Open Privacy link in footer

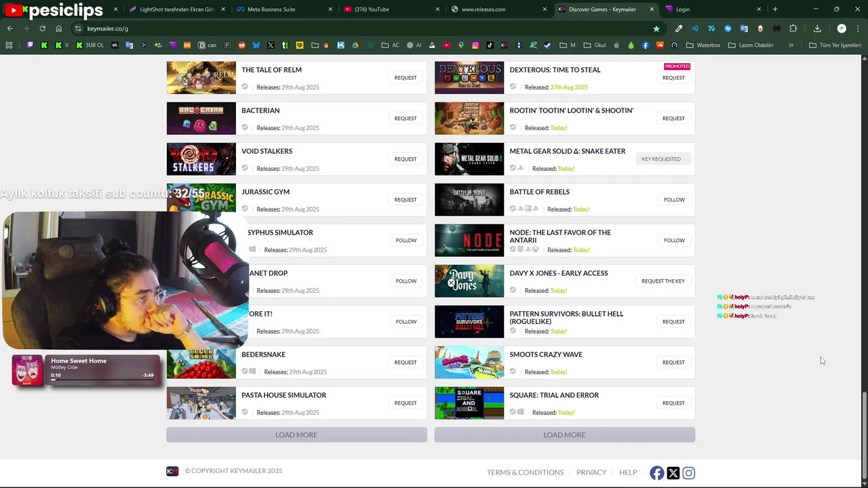point(591,472)
